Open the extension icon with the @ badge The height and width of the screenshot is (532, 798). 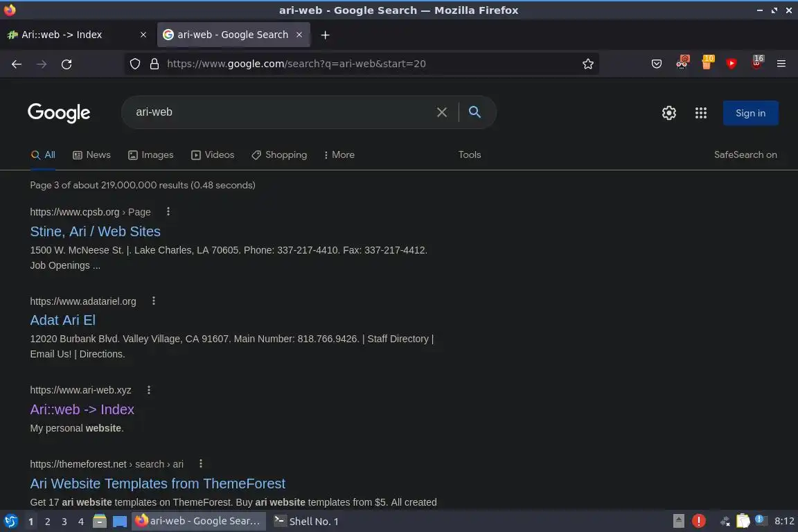point(682,62)
